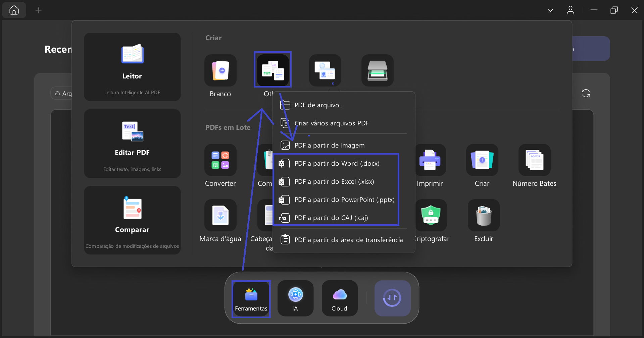Click the clipboard icon in menu

coord(285,239)
